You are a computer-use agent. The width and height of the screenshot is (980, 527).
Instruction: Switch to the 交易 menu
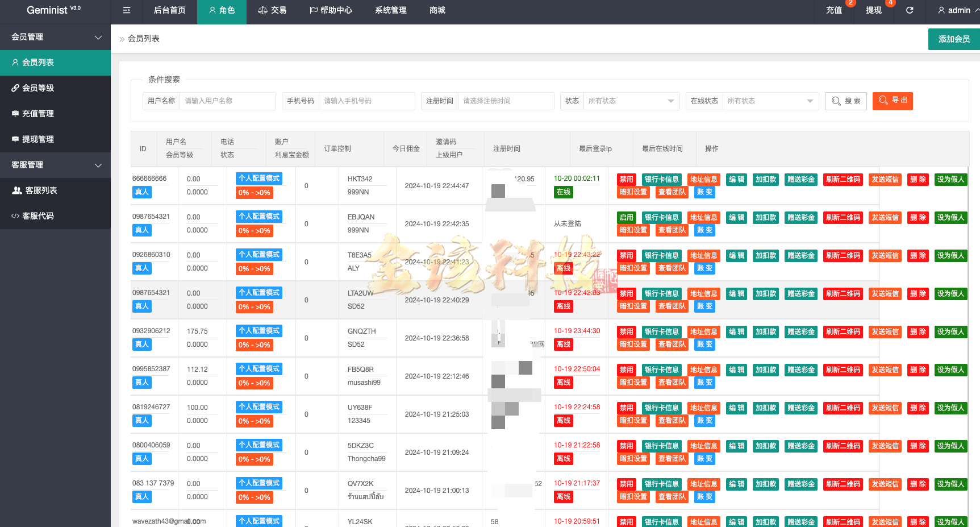[272, 10]
